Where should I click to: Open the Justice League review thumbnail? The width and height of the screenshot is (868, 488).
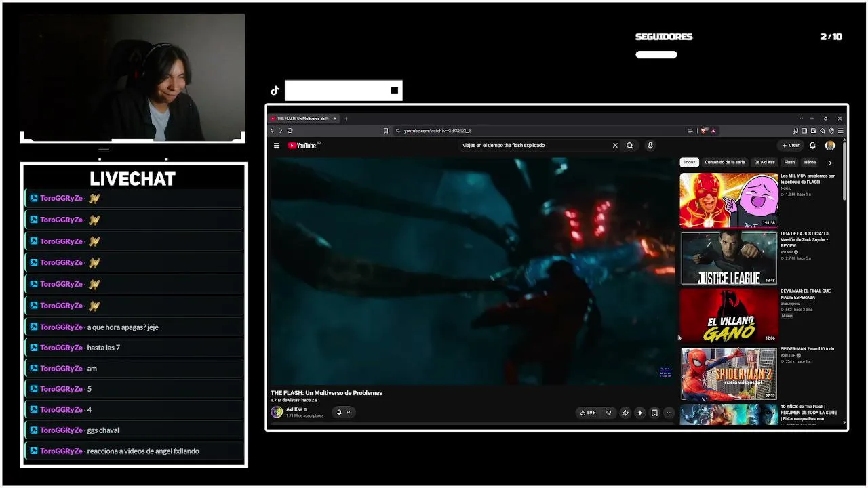click(x=729, y=258)
